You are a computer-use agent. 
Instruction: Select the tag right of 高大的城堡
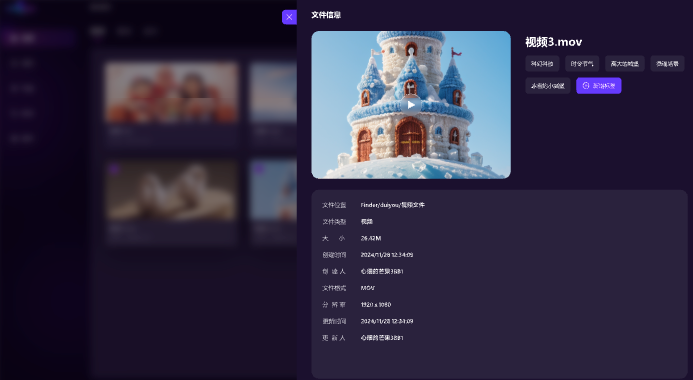(x=667, y=64)
